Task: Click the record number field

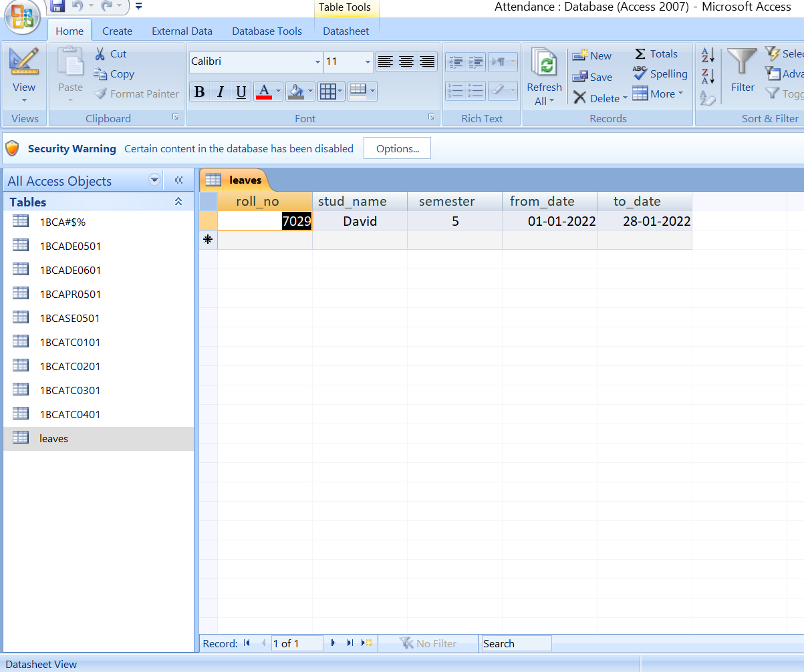Action: [297, 643]
